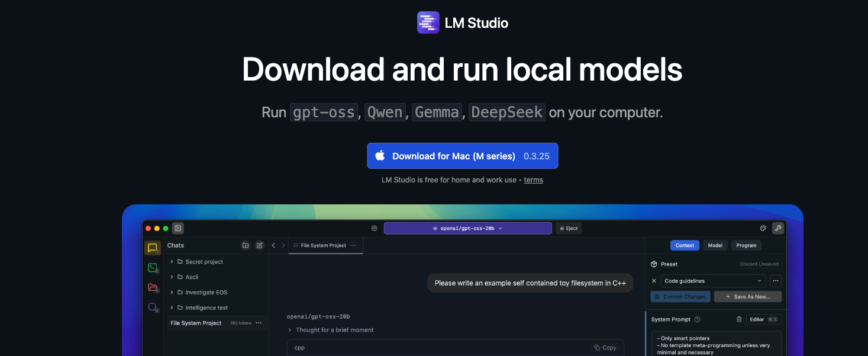This screenshot has width=868, height=356.
Task: Open the terms link
Action: pos(533,180)
